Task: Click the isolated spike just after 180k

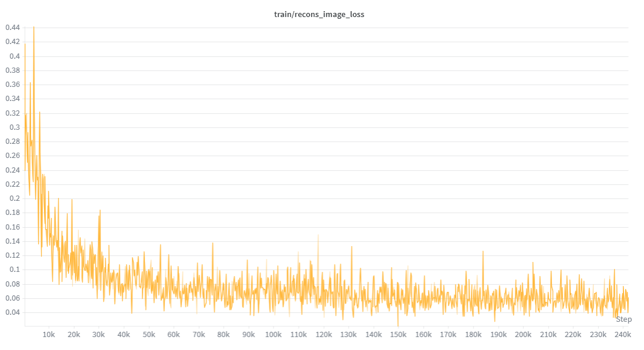Action: (483, 251)
